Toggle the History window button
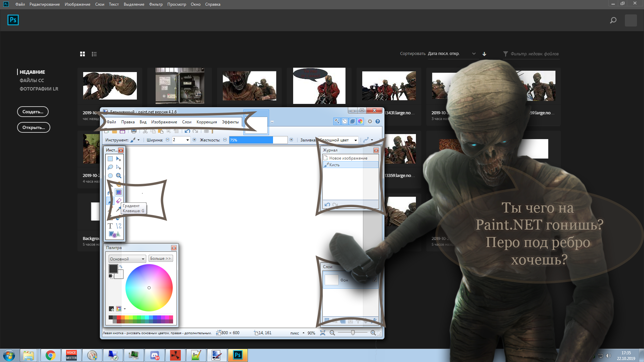Viewport: 644px width, 362px height. pyautogui.click(x=344, y=121)
